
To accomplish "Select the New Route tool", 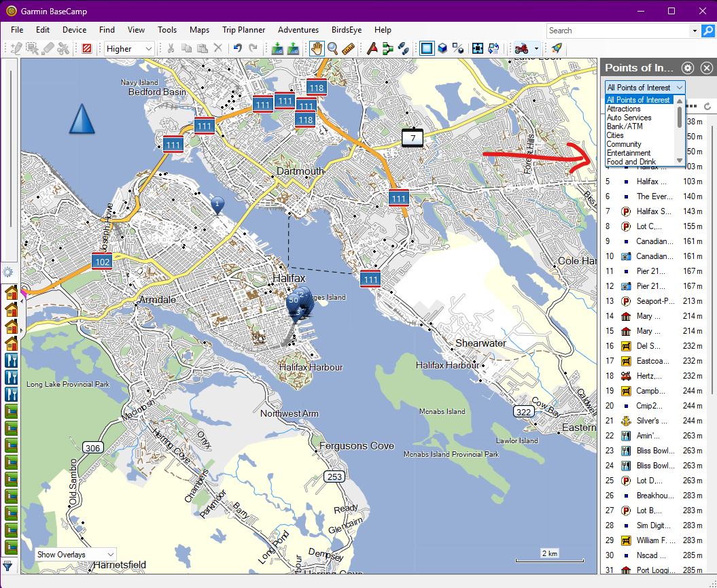I will coord(388,48).
